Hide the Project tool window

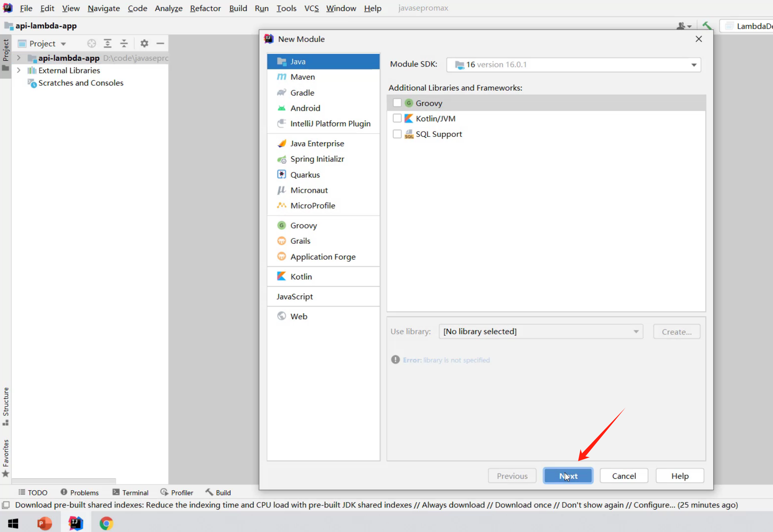coord(160,44)
